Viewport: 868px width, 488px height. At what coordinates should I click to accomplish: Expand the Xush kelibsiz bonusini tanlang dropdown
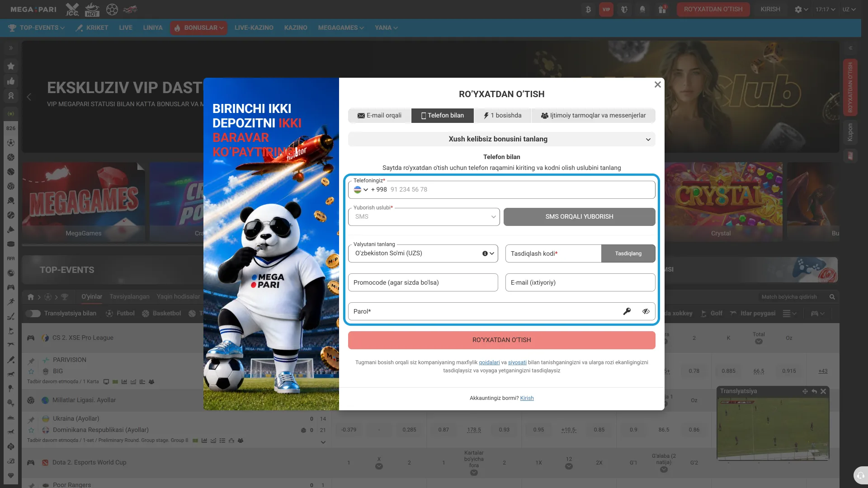pyautogui.click(x=502, y=139)
